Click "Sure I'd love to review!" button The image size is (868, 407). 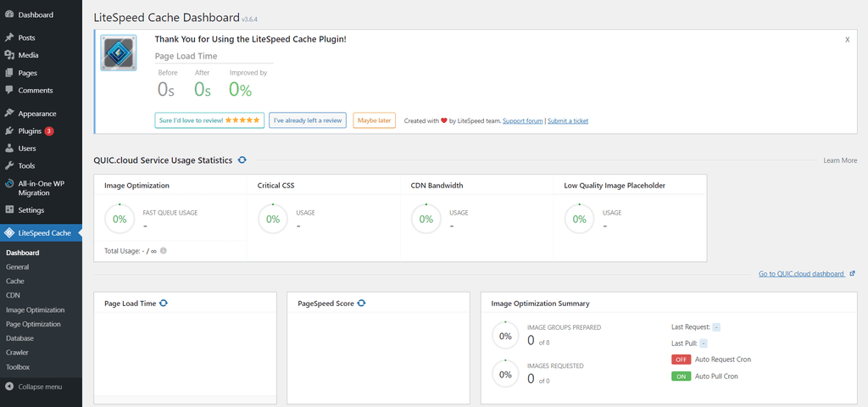coord(209,120)
